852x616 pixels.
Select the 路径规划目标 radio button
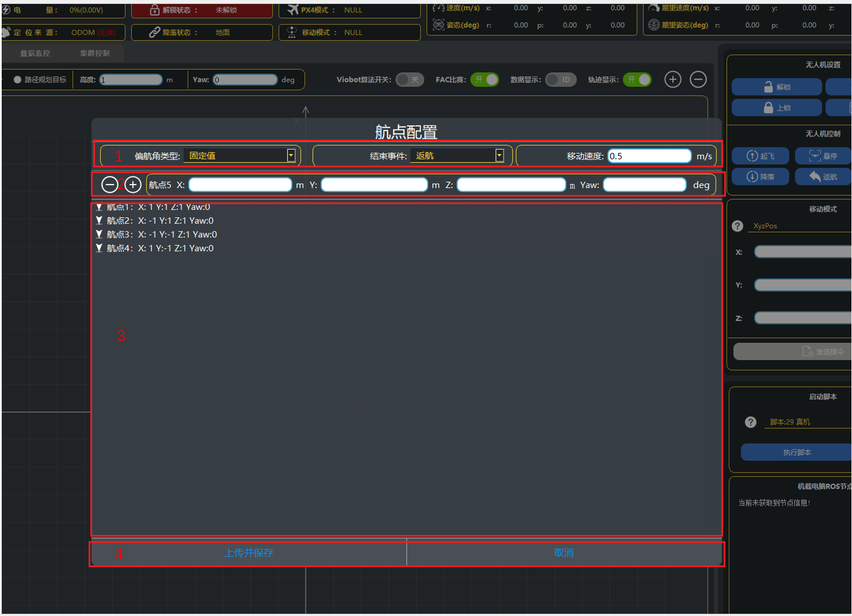pyautogui.click(x=18, y=80)
